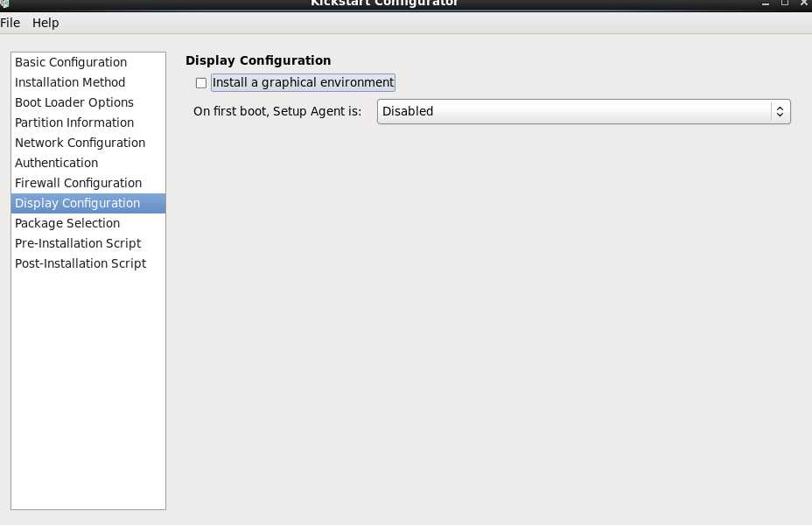This screenshot has height=525, width=812.
Task: Open the Help menu
Action: pos(45,23)
